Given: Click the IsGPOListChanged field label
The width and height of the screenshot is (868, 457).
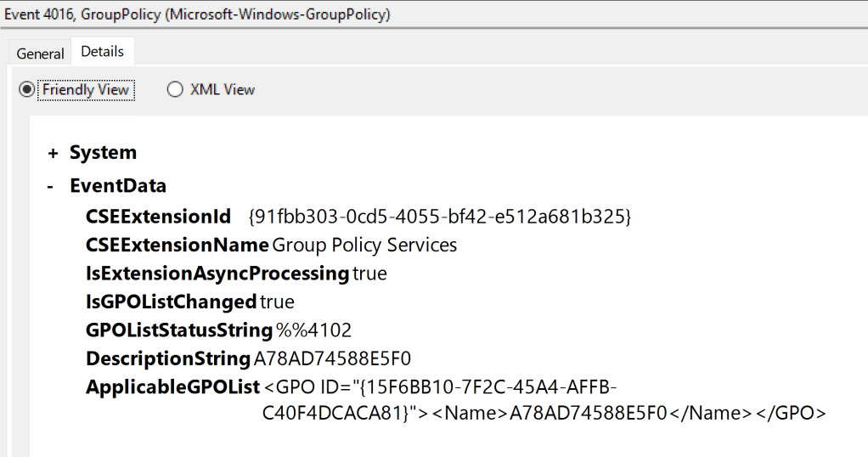Looking at the screenshot, I should click(x=171, y=302).
